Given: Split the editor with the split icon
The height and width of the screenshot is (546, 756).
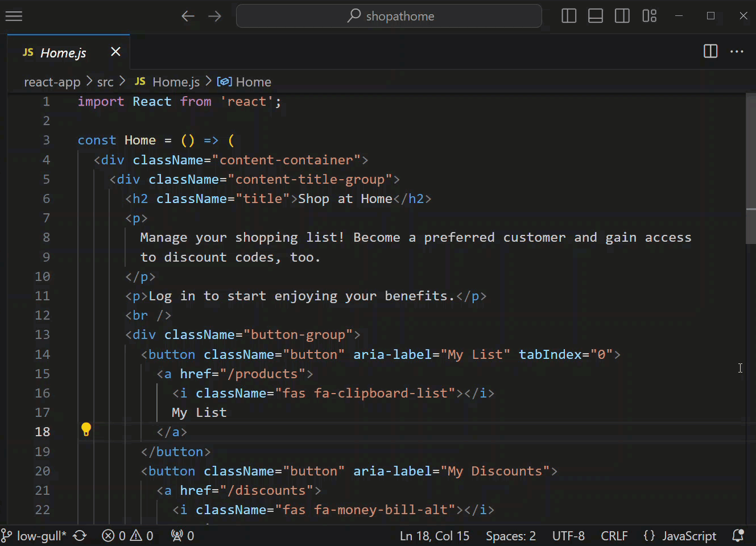Looking at the screenshot, I should tap(710, 51).
